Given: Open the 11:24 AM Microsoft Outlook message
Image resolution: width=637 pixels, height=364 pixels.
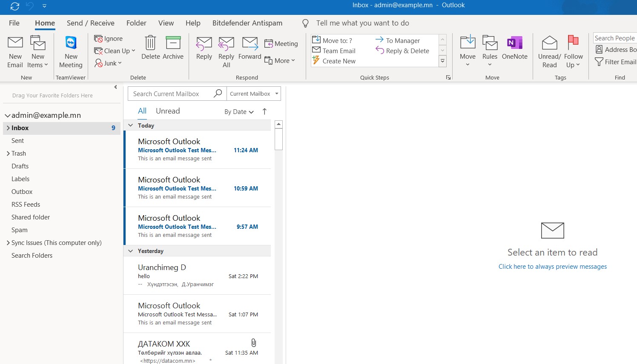Looking at the screenshot, I should [x=198, y=150].
